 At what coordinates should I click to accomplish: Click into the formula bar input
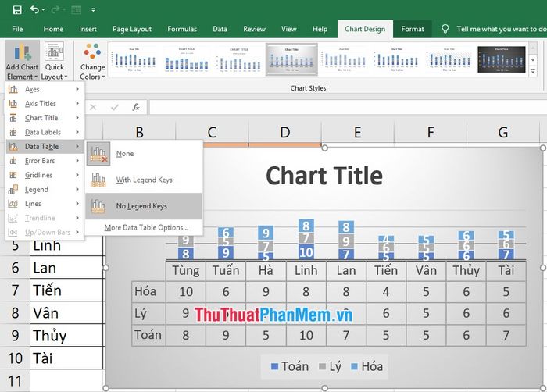[348, 107]
